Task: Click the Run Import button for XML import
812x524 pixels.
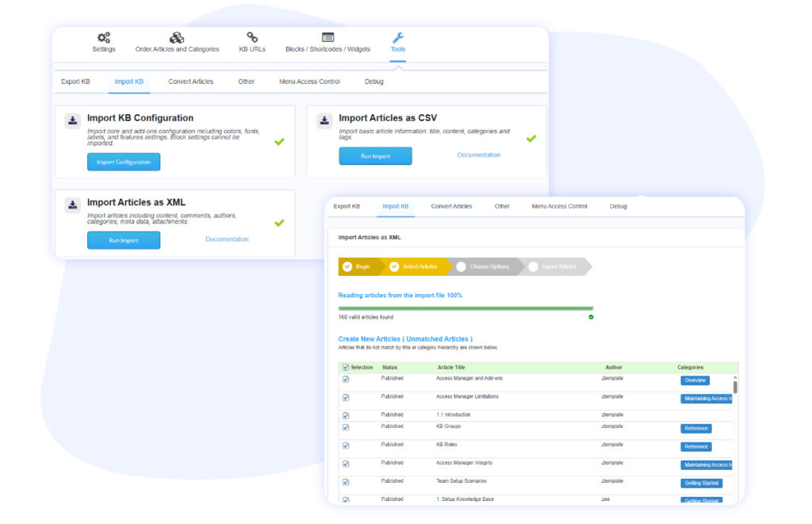Action: point(124,240)
